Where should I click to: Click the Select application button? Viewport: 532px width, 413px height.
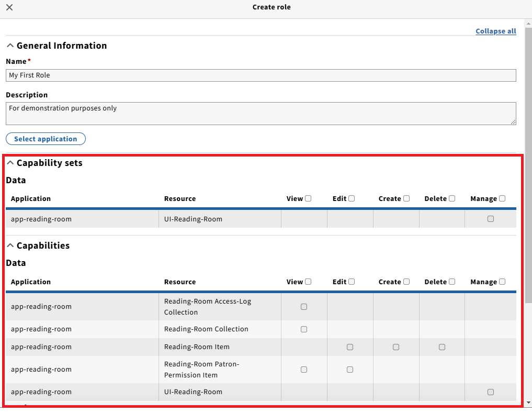point(46,139)
